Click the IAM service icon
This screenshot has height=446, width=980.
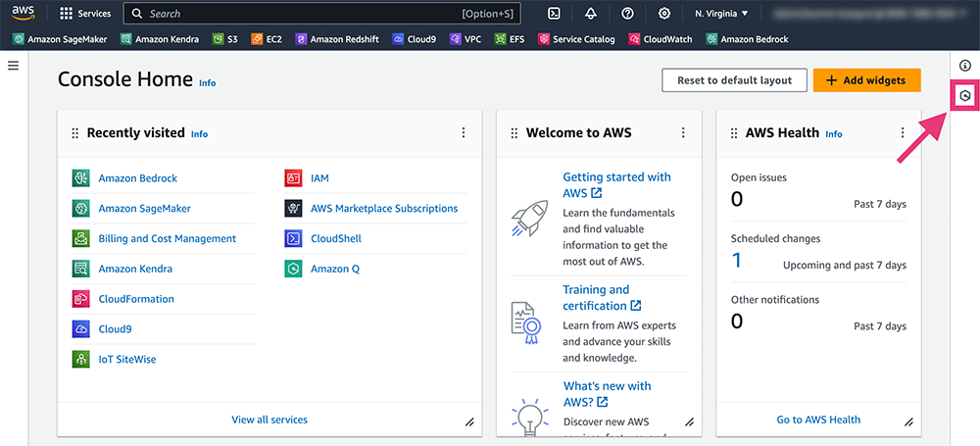(294, 178)
